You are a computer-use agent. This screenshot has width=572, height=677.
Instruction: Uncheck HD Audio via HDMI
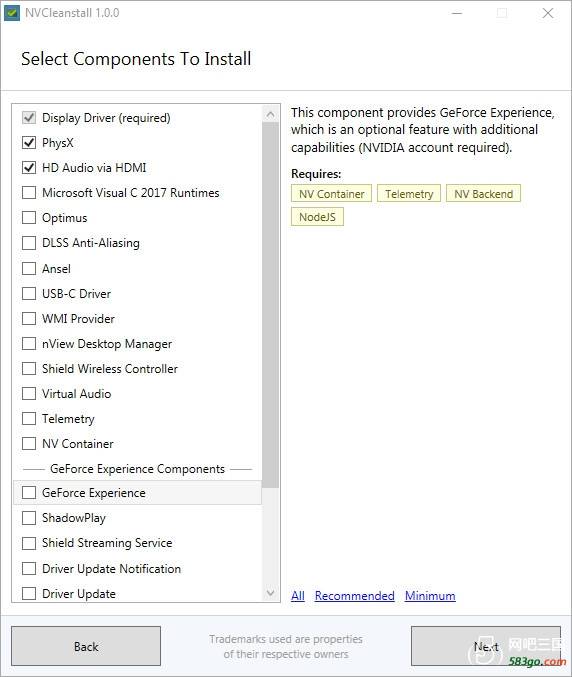pos(29,168)
